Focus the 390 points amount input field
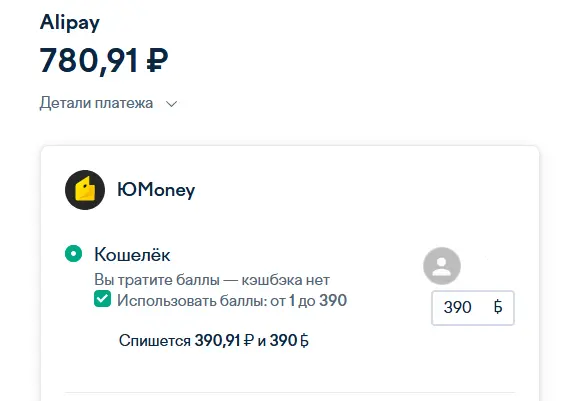 473,308
